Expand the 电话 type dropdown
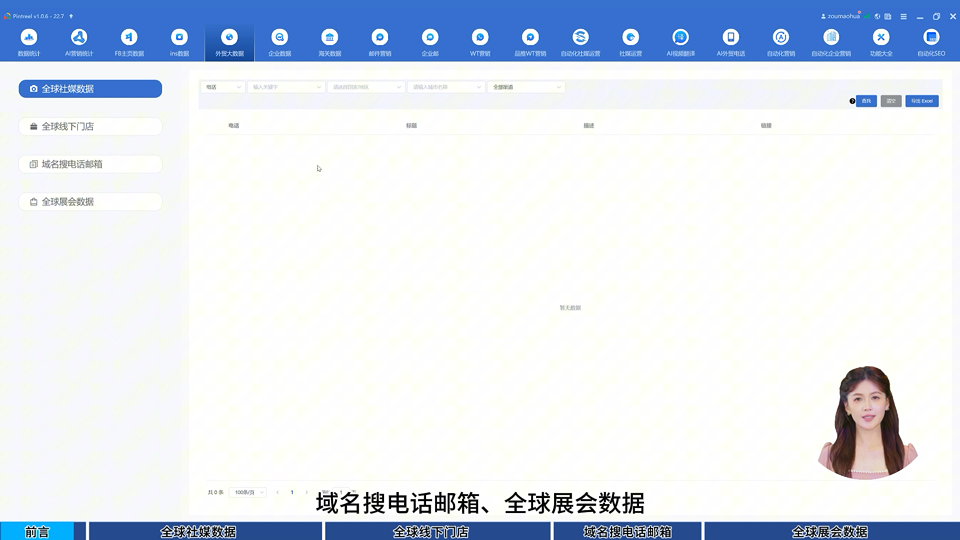Viewport: 960px width, 540px height. coord(223,87)
